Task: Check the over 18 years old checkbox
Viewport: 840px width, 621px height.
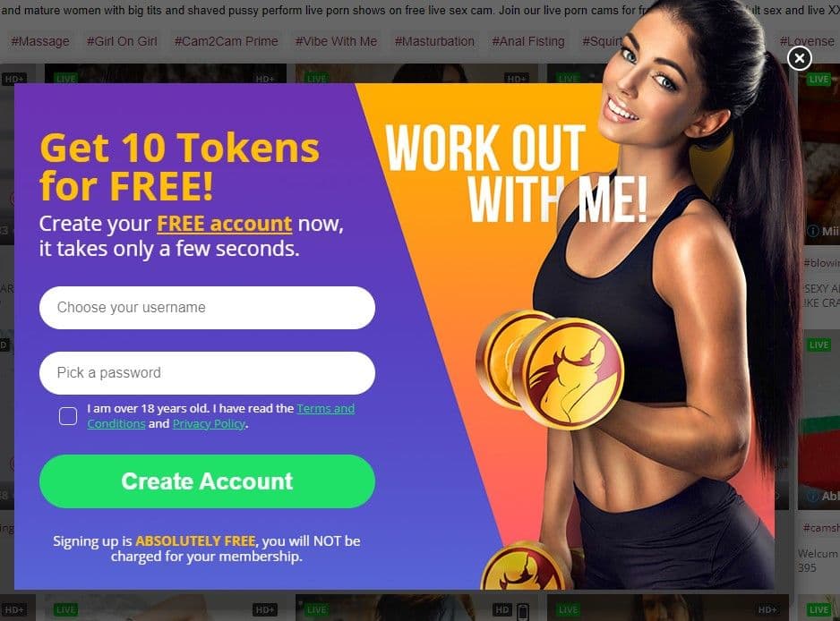Action: [68, 416]
